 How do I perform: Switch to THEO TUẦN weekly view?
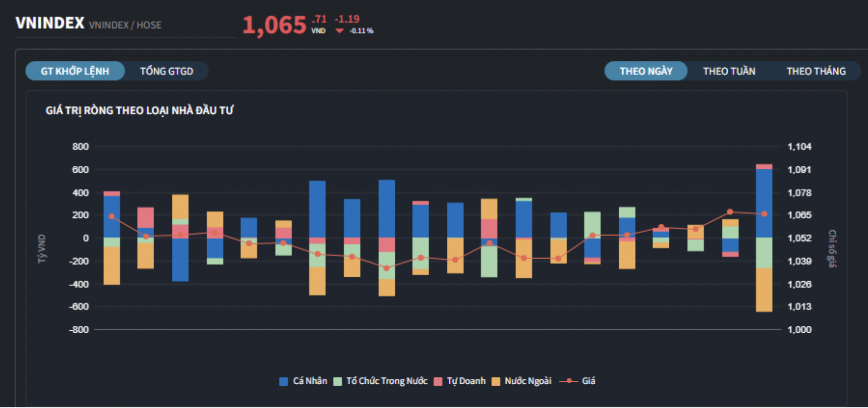(x=729, y=71)
